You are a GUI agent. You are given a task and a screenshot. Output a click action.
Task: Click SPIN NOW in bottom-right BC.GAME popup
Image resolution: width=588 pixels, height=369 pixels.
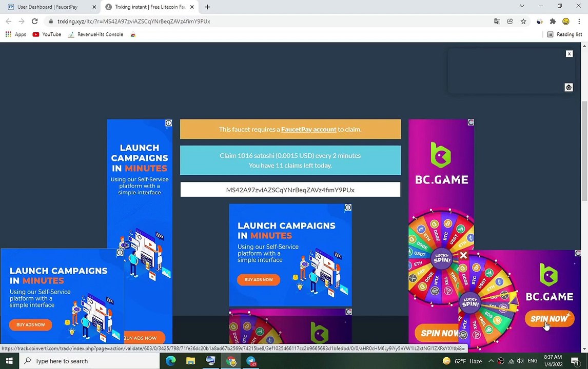click(549, 319)
